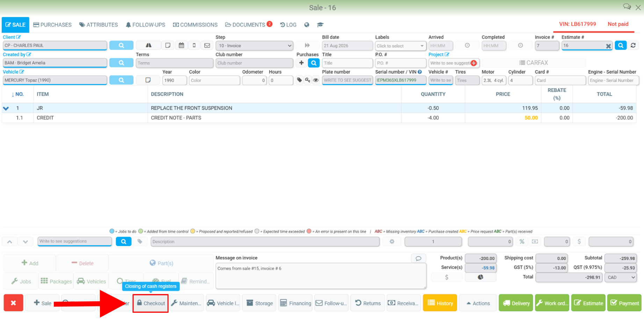Open the chat bubbles icon in title bar

click(627, 7)
